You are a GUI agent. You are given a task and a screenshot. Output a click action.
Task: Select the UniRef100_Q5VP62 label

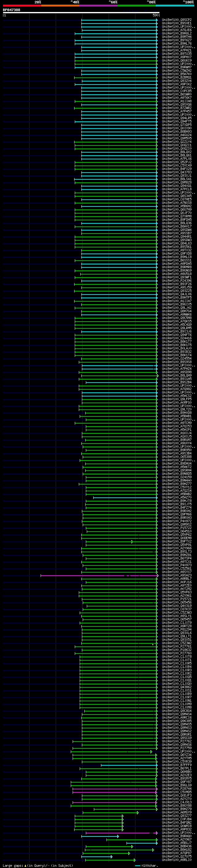tap(176, 535)
